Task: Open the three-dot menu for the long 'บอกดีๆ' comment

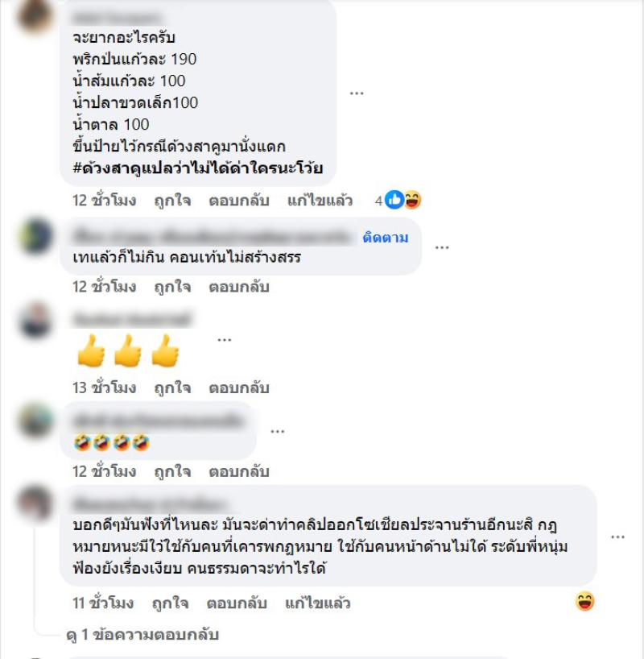Action: point(617,537)
